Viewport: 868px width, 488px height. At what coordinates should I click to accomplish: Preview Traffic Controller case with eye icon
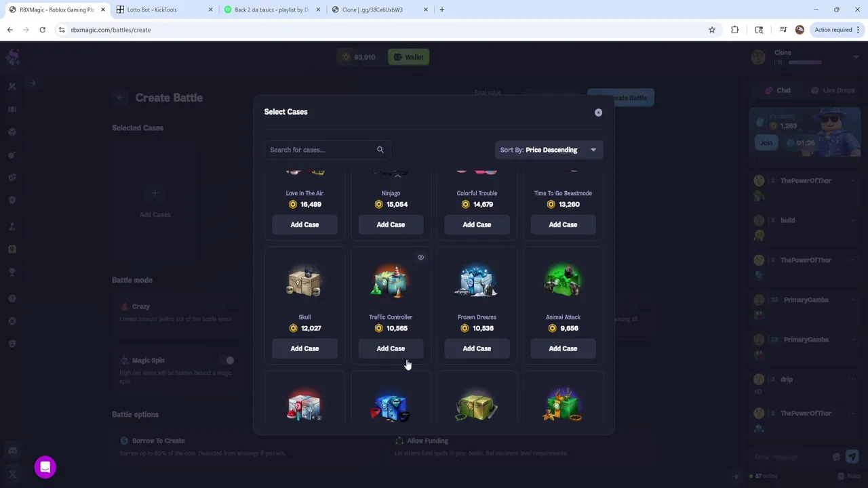(420, 258)
